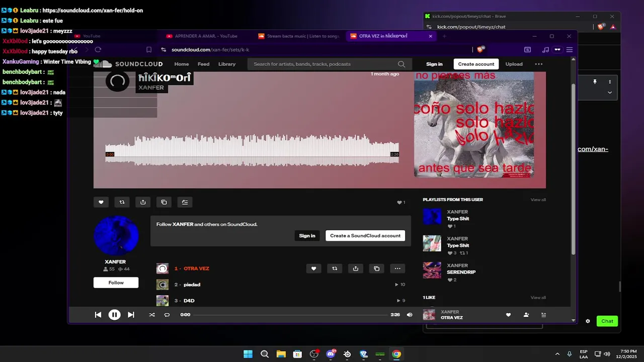Like the OTRA VEZ track row
This screenshot has height=362, width=644.
[313, 268]
